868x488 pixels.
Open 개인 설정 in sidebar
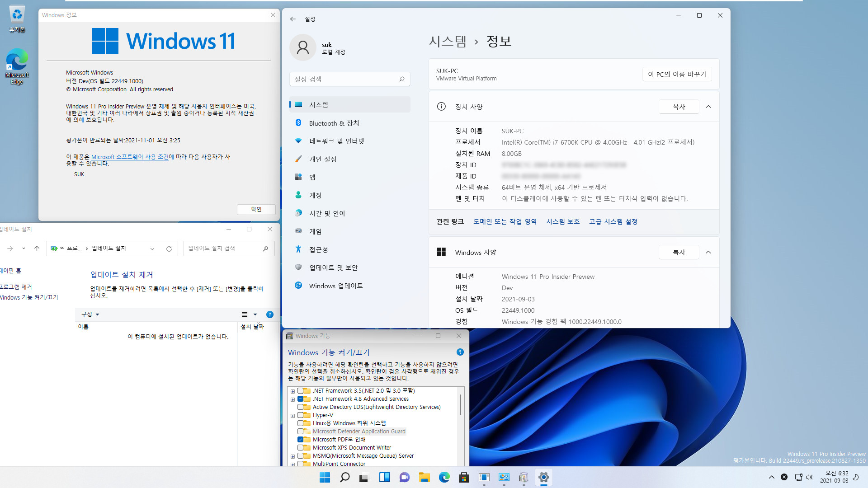click(x=349, y=159)
